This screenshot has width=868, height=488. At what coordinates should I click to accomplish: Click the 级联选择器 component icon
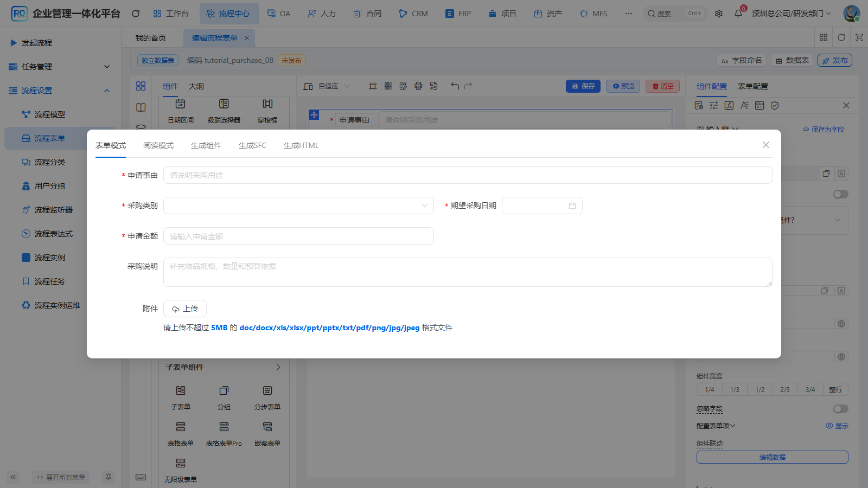(x=224, y=104)
